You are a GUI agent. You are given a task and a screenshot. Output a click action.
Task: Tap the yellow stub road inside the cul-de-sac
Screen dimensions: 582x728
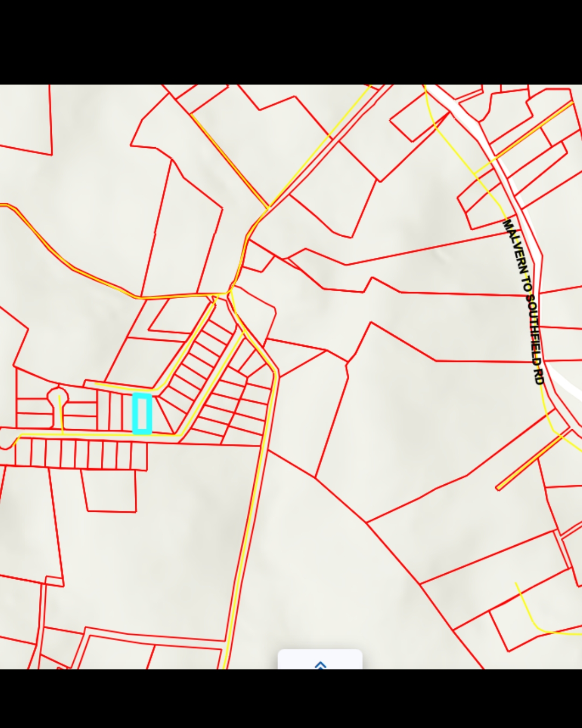click(x=61, y=415)
